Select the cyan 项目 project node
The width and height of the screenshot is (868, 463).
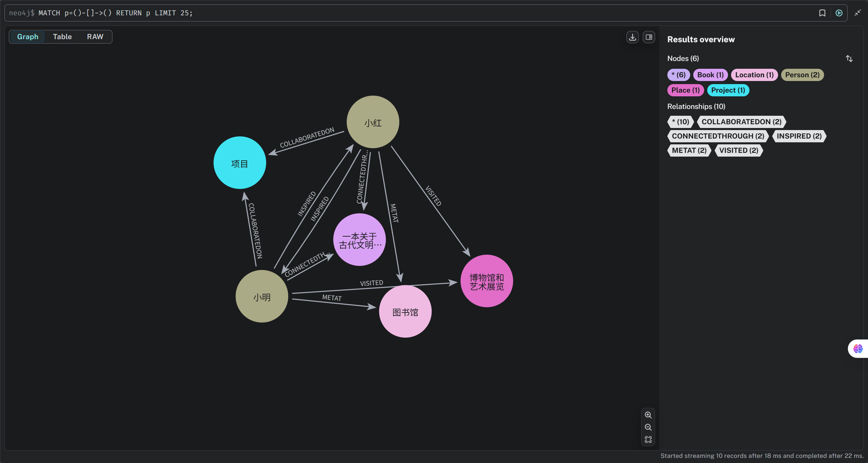point(239,163)
